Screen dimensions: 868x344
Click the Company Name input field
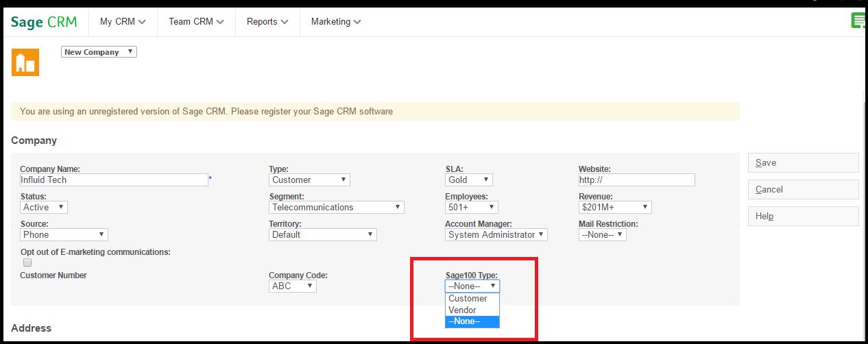click(x=114, y=180)
